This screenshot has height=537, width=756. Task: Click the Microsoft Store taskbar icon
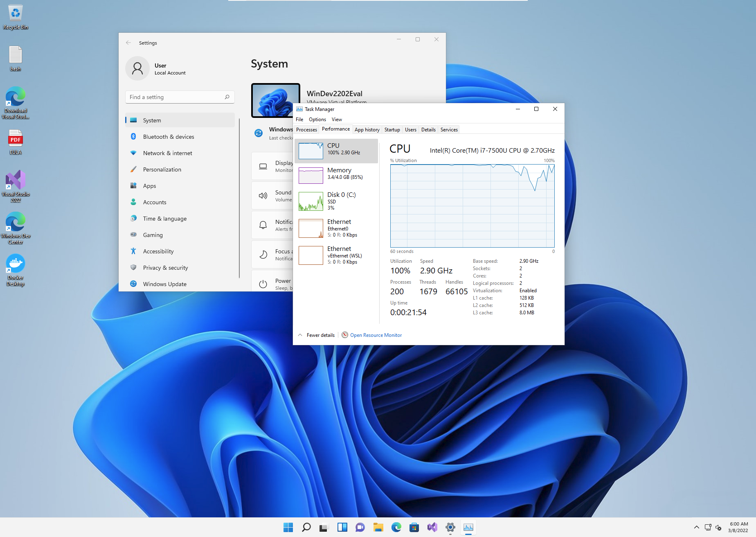pyautogui.click(x=414, y=527)
